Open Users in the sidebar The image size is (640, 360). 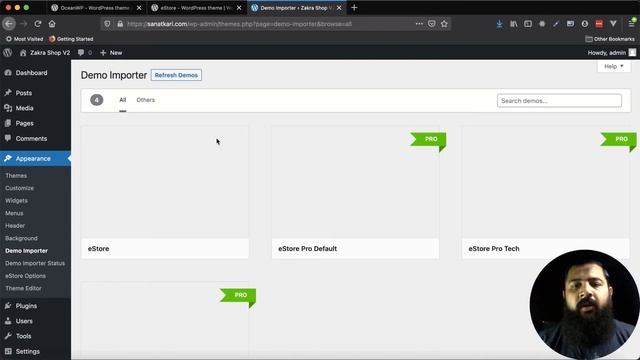click(x=35, y=321)
